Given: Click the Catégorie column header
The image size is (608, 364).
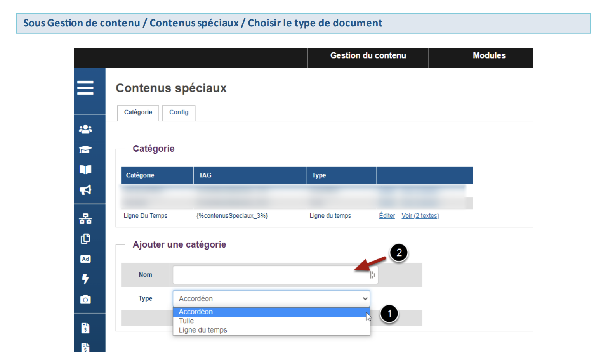Looking at the screenshot, I should tap(157, 175).
